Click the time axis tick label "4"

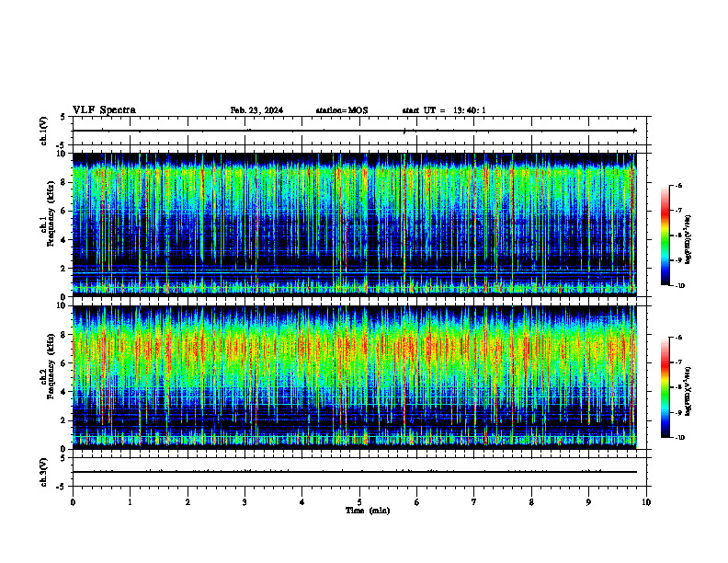301,502
